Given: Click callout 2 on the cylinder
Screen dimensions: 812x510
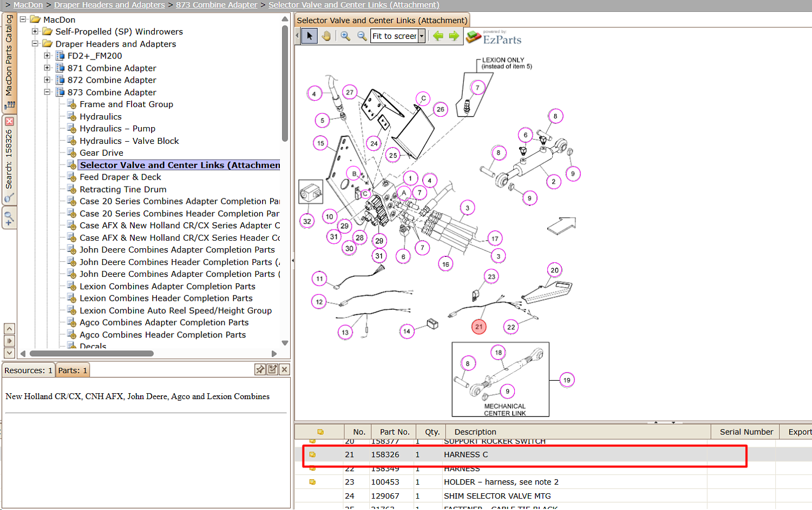Looking at the screenshot, I should [553, 182].
